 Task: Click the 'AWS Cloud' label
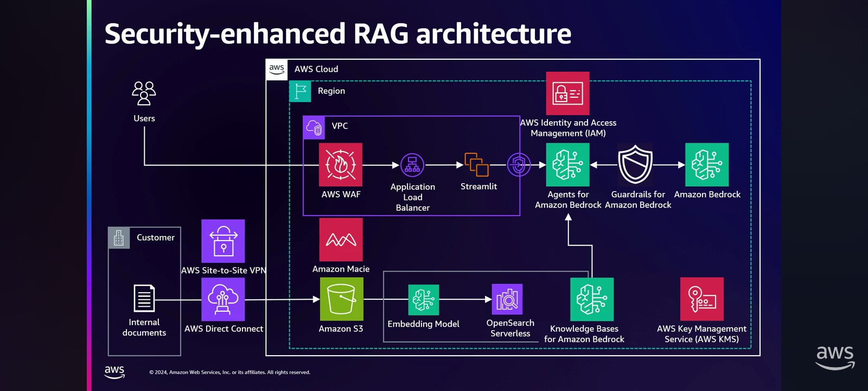(x=316, y=70)
